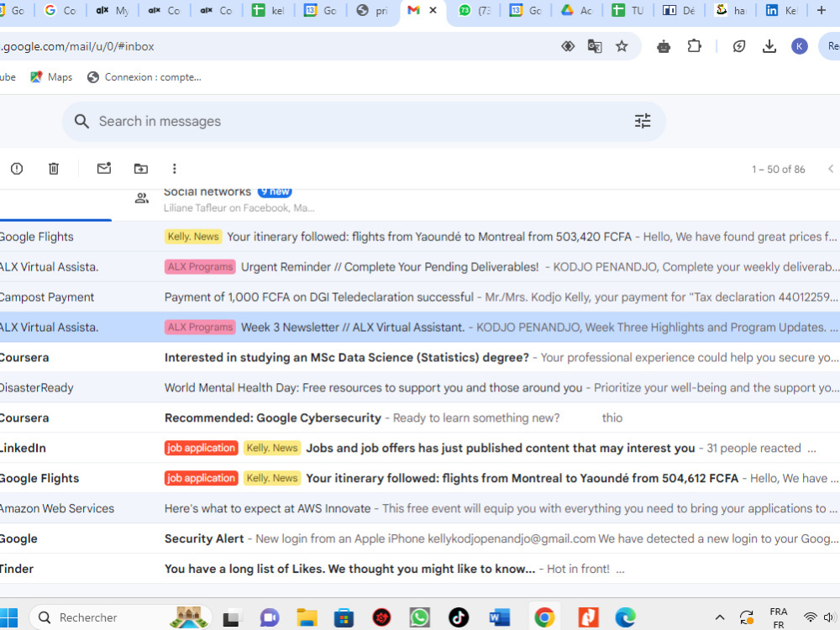The height and width of the screenshot is (630, 840).
Task: Switch to the Trello 'Dé' tab
Action: tap(679, 10)
